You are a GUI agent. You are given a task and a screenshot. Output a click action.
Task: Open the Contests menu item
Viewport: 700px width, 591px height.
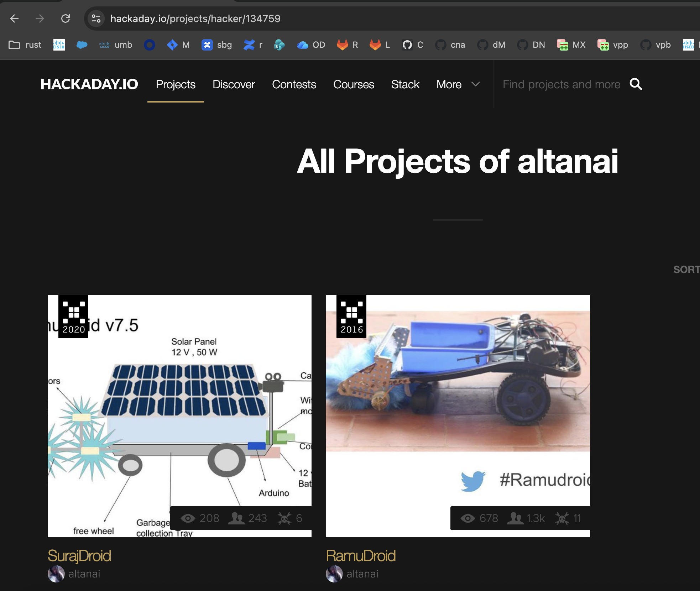(294, 84)
